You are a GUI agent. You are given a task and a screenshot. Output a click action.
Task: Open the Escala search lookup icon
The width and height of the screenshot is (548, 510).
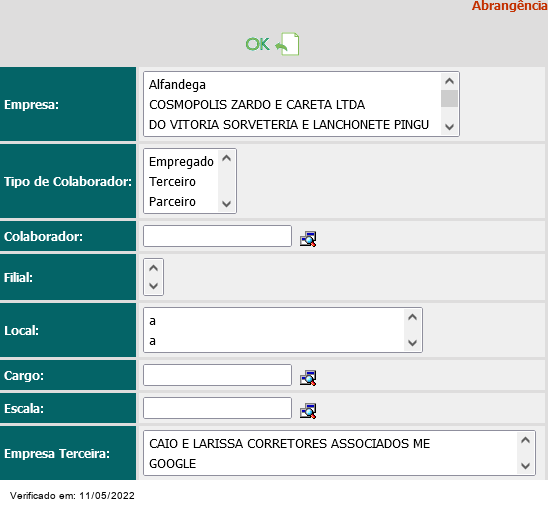pos(308,411)
